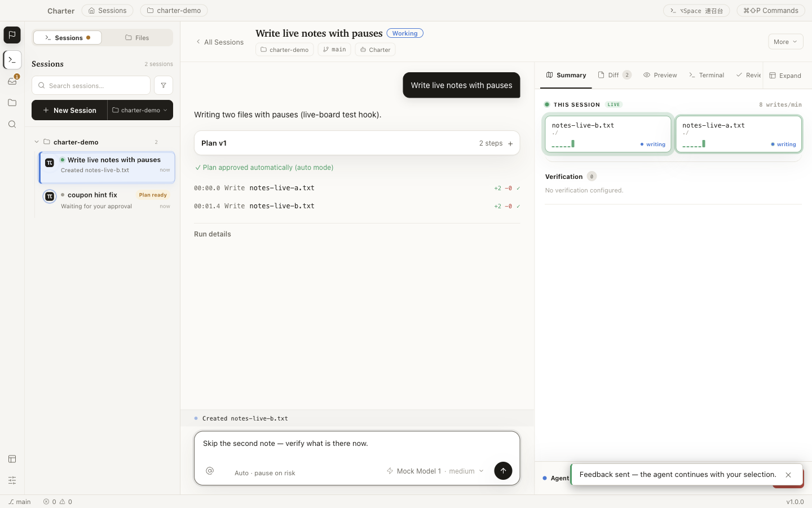This screenshot has width=812, height=508.
Task: Open the inbox icon with notification badge
Action: tap(12, 81)
